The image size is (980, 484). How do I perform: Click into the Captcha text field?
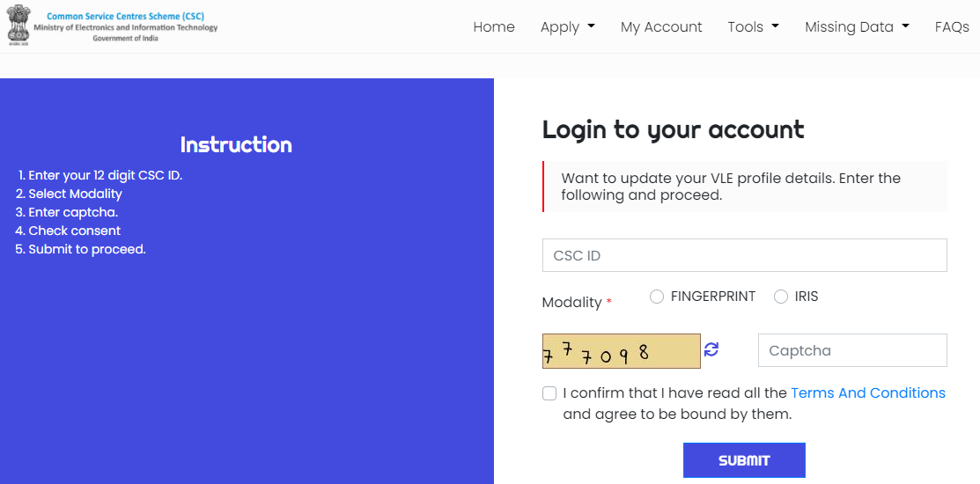pos(851,350)
